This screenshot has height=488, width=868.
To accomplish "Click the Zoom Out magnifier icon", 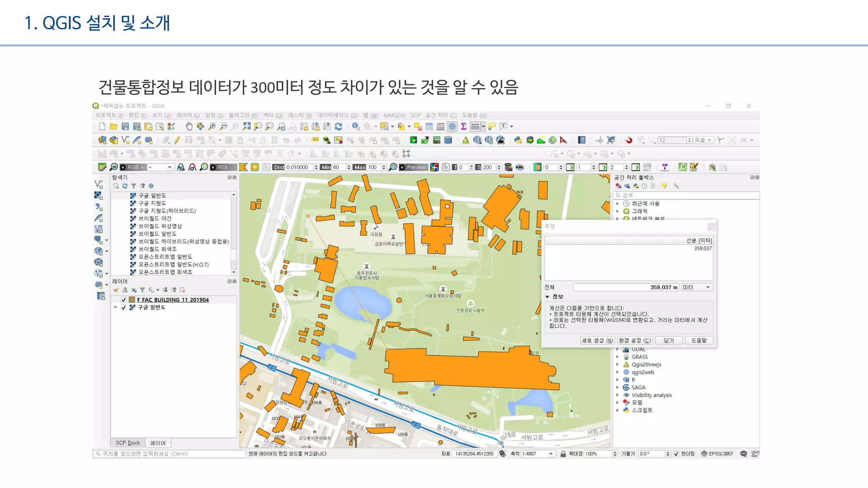I will 224,126.
